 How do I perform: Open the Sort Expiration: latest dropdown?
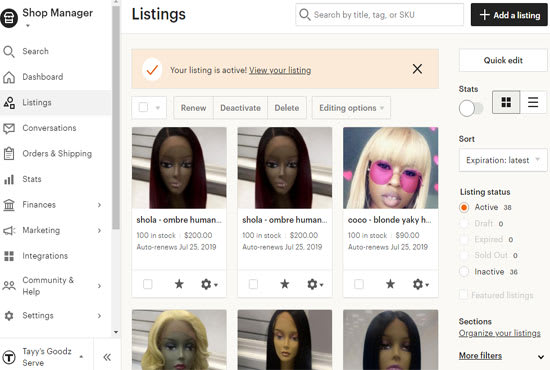[503, 160]
